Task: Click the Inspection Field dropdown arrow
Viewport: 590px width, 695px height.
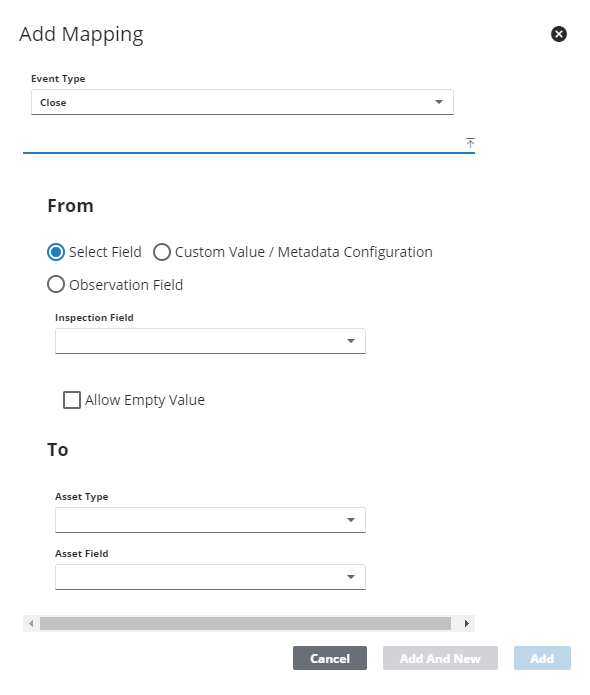Action: pos(351,341)
